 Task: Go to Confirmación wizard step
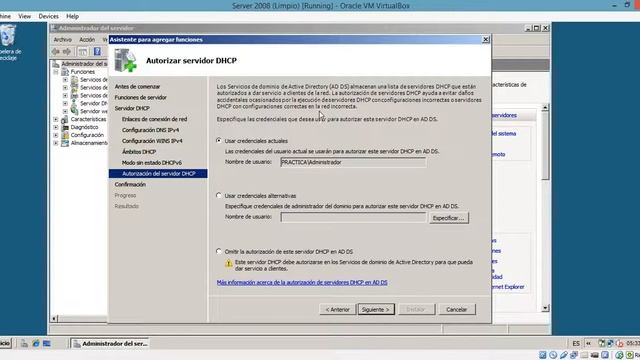pos(130,184)
